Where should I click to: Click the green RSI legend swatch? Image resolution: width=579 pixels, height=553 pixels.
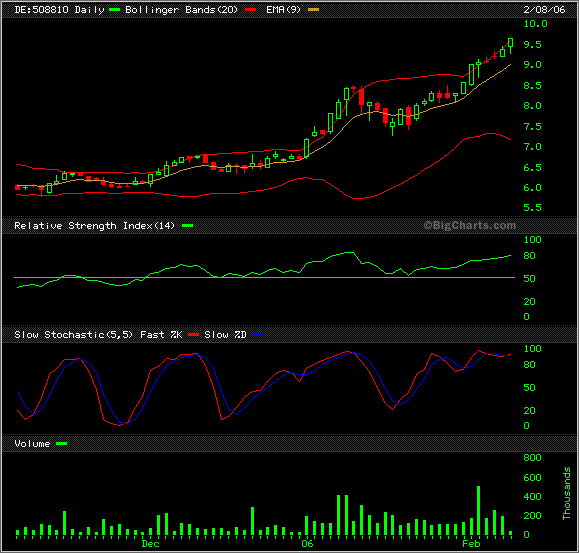(x=188, y=226)
